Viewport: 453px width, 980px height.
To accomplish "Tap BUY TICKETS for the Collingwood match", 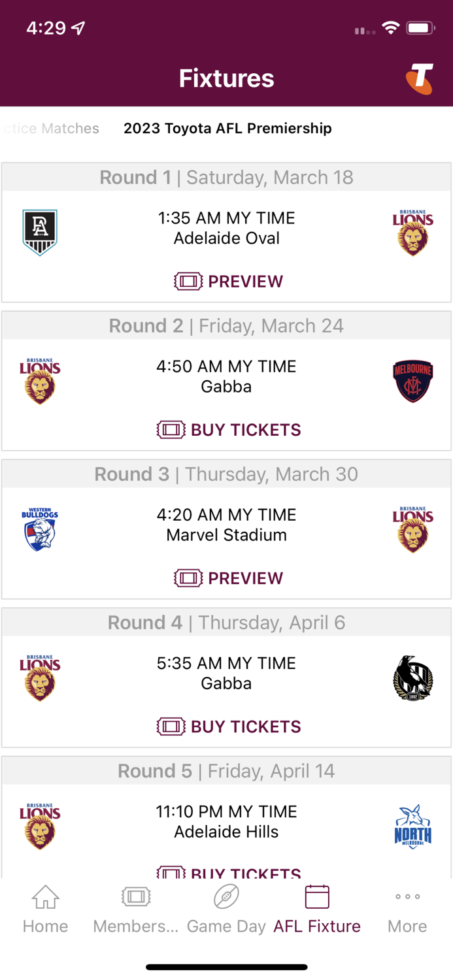I will click(227, 726).
